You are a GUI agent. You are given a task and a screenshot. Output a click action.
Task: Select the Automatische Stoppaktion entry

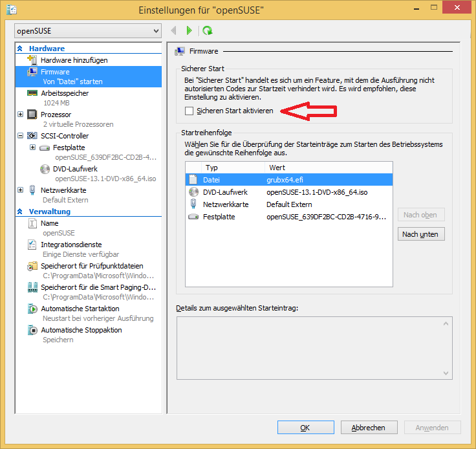pos(81,330)
